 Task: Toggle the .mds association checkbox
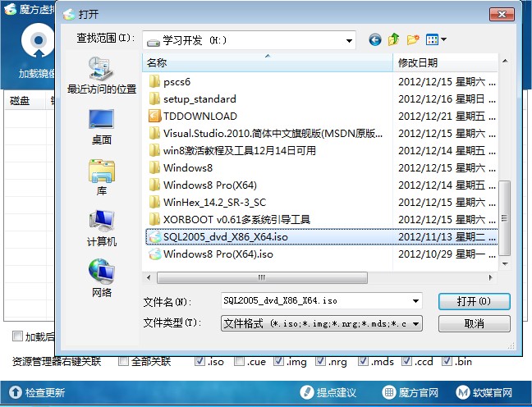coord(363,362)
